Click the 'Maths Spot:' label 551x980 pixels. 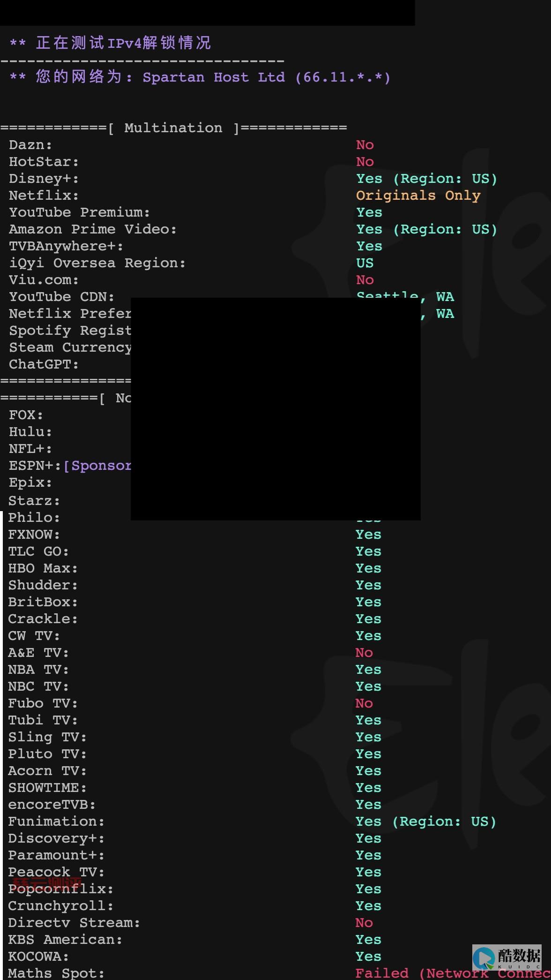click(56, 973)
